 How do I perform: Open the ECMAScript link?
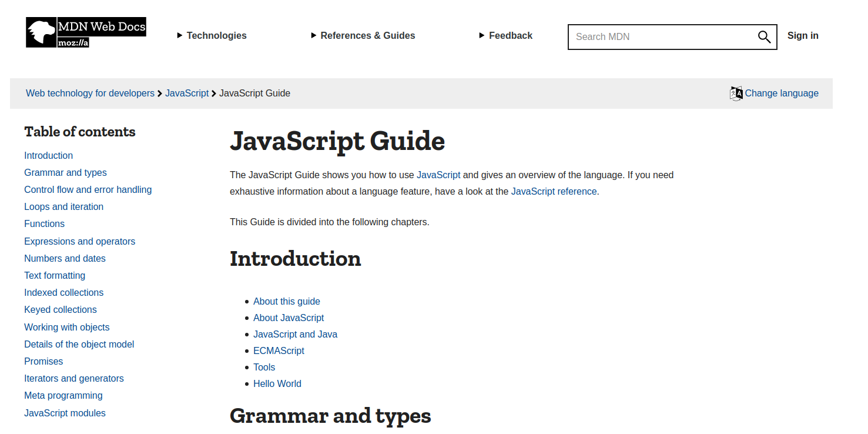pyautogui.click(x=279, y=351)
